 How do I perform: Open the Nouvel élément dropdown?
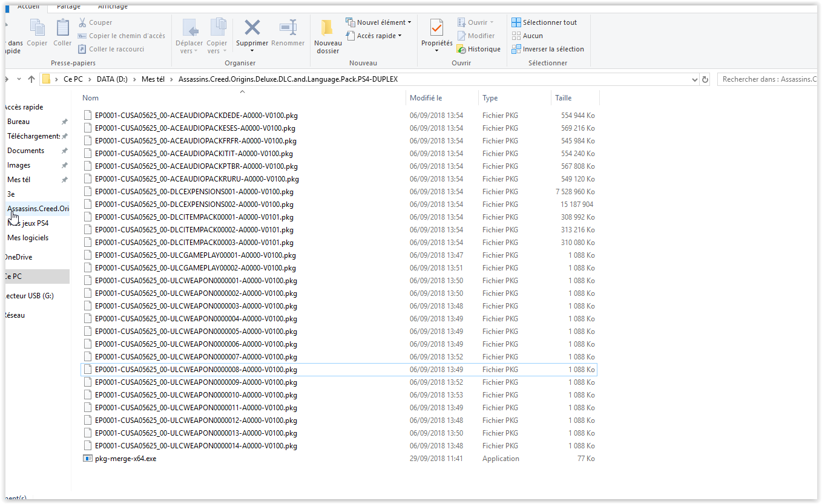378,22
